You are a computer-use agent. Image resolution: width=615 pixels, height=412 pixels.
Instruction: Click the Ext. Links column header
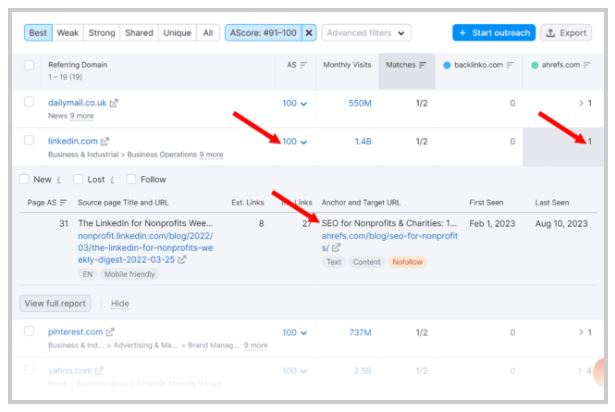point(247,203)
